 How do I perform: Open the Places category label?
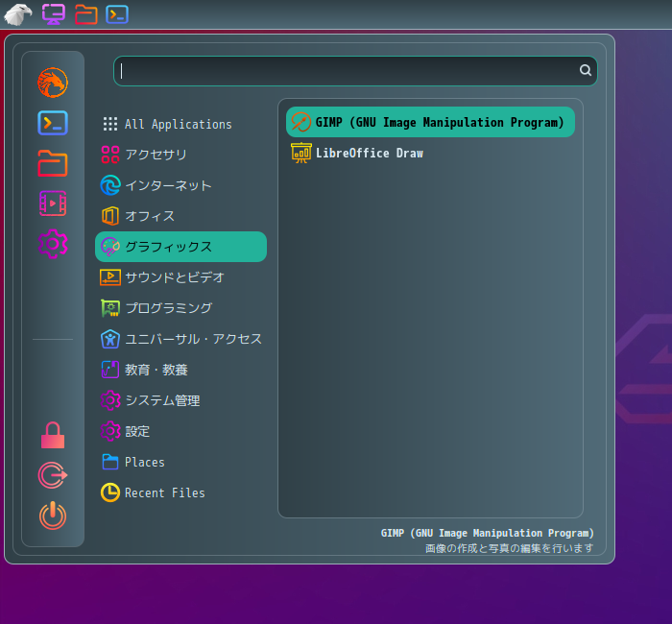[144, 462]
